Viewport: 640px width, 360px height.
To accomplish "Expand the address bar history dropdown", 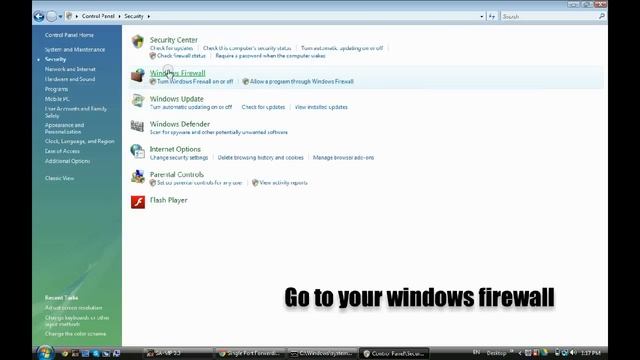I will [x=482, y=16].
